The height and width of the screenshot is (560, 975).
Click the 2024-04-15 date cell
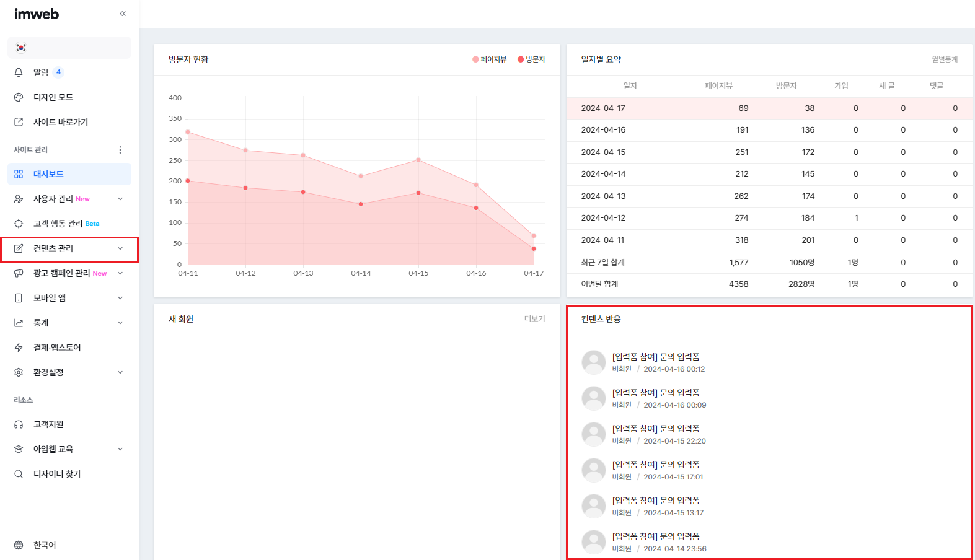603,152
